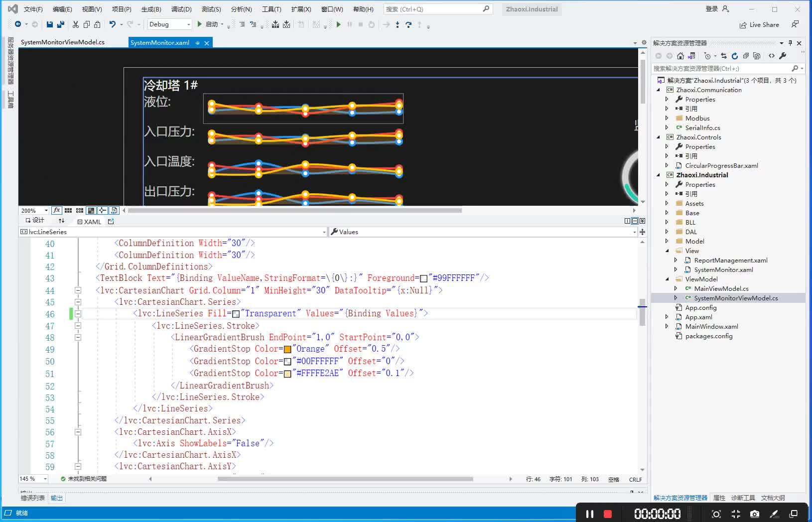
Task: Click the Solution Explorer search field
Action: (727, 68)
